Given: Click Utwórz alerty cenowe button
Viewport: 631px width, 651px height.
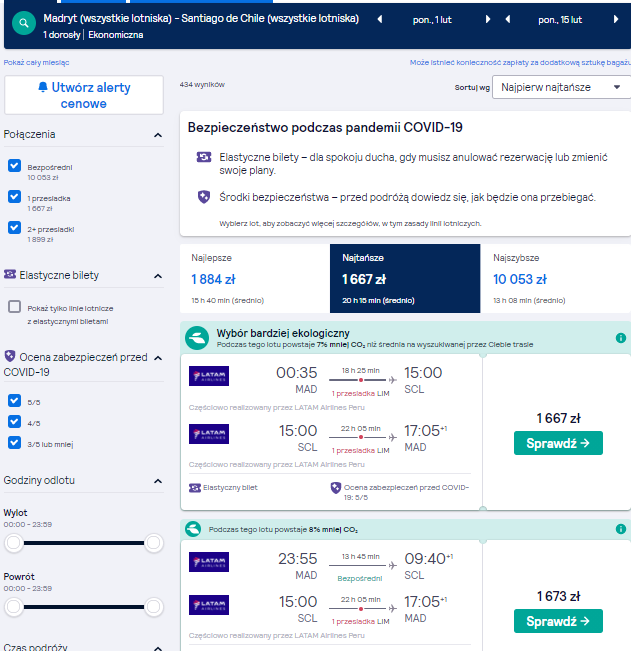Looking at the screenshot, I should click(84, 95).
